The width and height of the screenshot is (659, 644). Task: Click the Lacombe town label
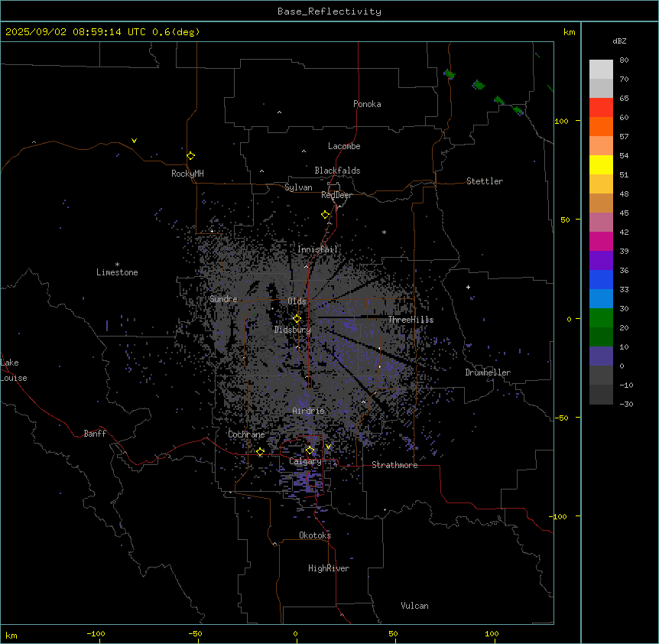point(344,146)
